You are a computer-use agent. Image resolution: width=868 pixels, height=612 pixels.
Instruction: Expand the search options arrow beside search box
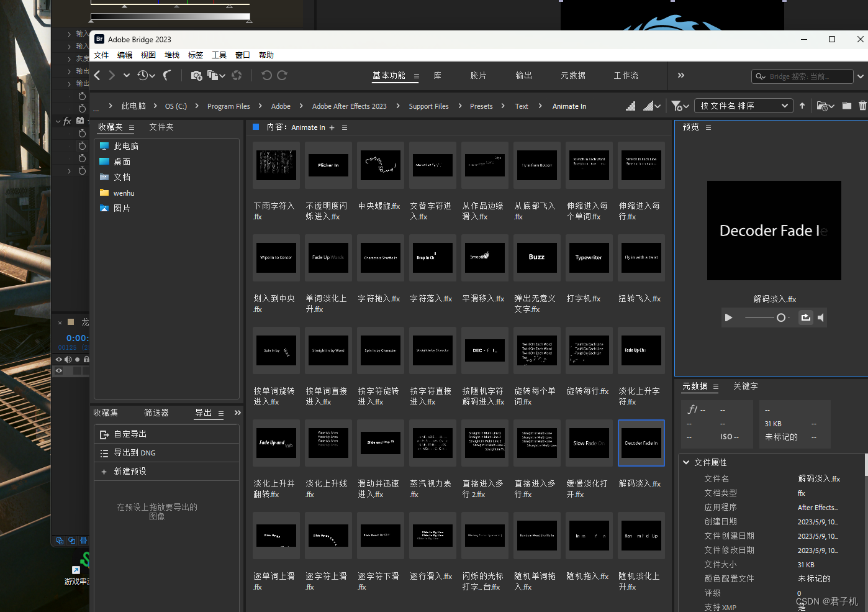[x=861, y=76]
